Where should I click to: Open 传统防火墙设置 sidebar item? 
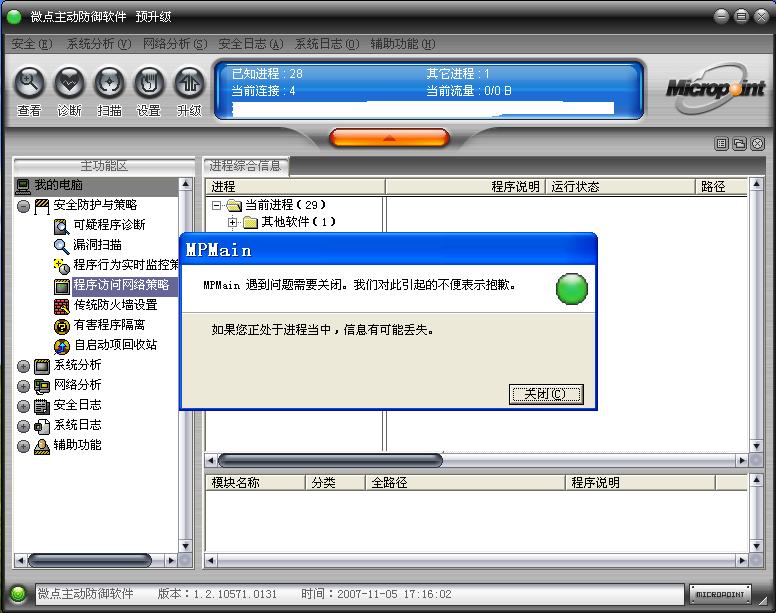[x=115, y=305]
